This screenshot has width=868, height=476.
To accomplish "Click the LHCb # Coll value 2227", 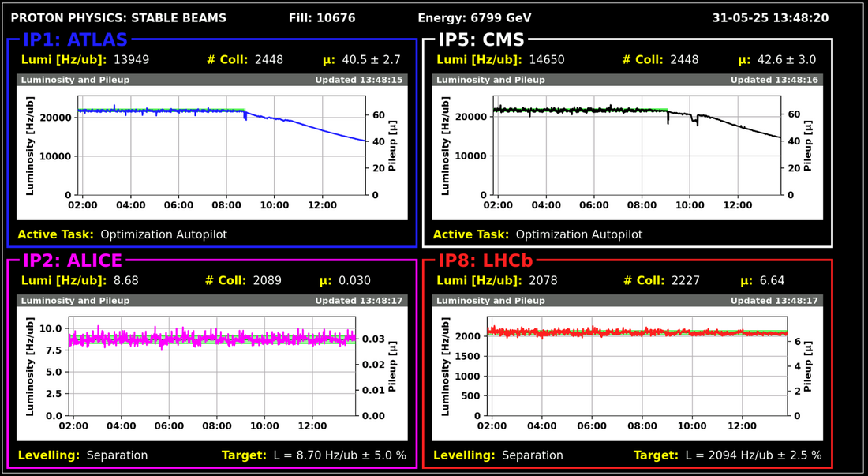I will coord(685,280).
